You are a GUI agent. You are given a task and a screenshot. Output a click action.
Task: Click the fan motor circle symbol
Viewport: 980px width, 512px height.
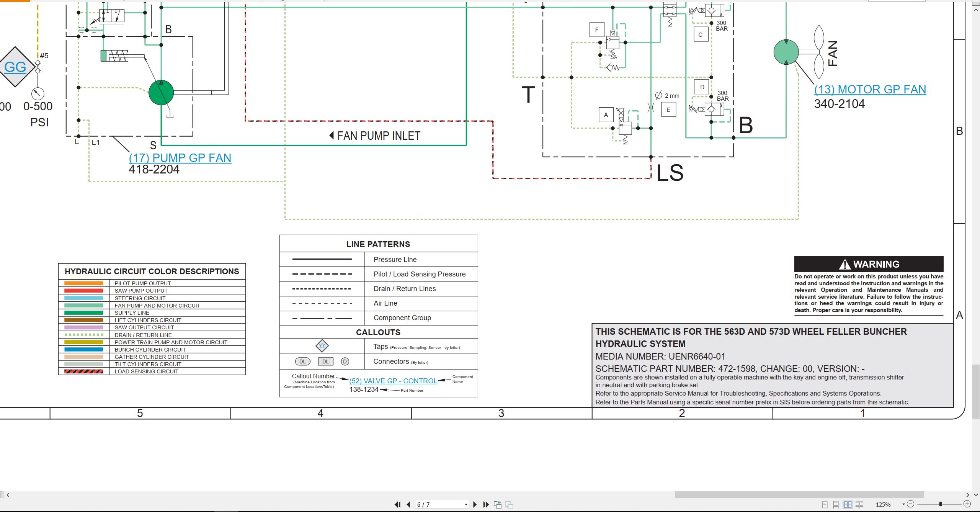coord(786,52)
